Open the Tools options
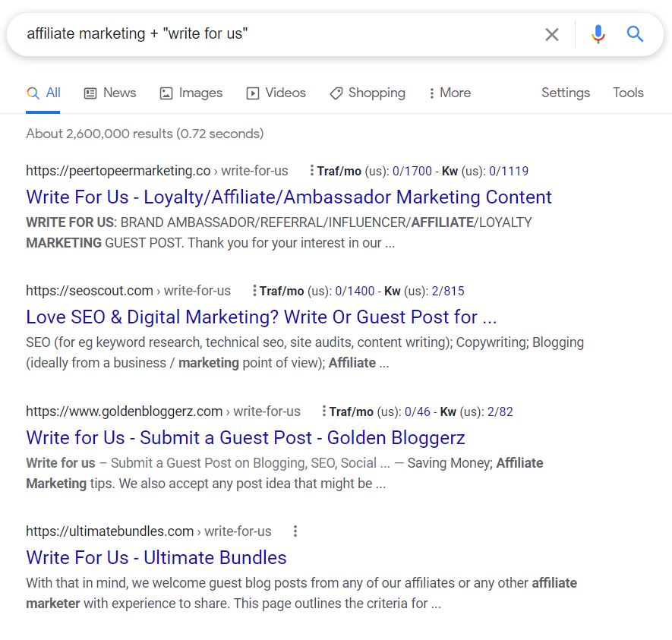Viewport: 672px width, 640px height. 628,93
